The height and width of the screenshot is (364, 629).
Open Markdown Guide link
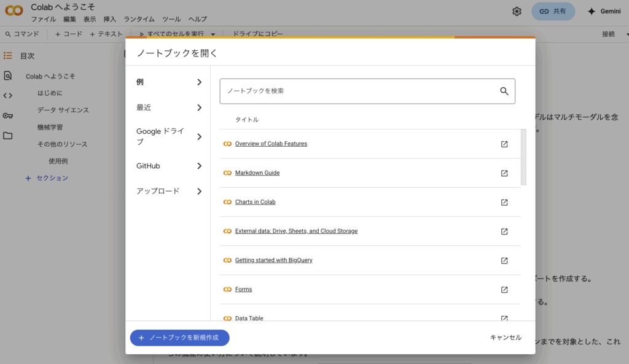click(x=257, y=172)
